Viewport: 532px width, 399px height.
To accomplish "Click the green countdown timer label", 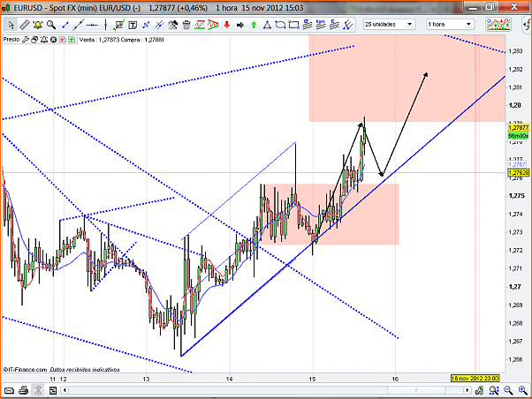I will tap(519, 136).
